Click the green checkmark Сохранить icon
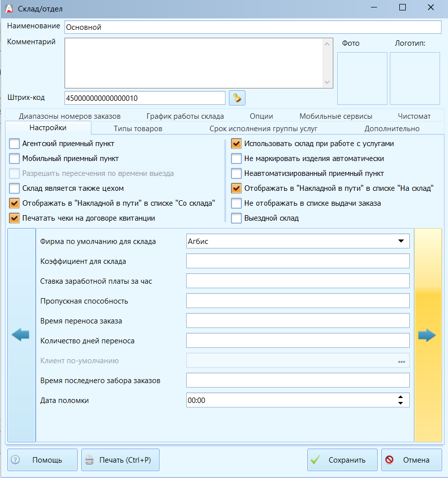 coord(315,460)
